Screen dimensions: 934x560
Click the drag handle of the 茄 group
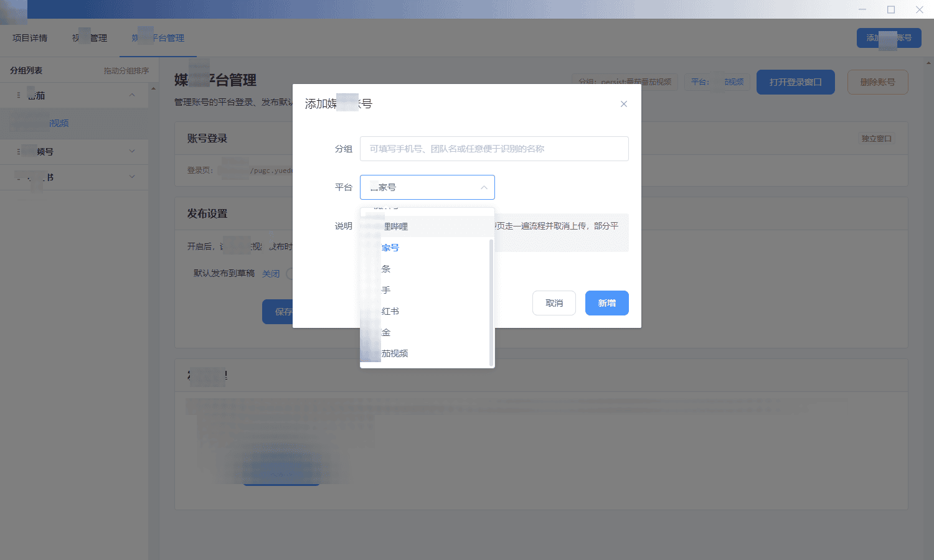point(18,95)
